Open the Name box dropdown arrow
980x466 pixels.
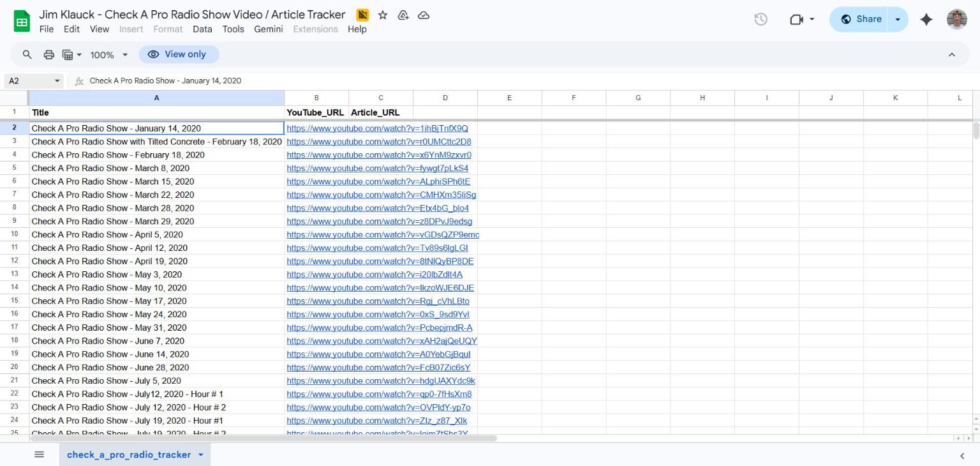(x=57, y=81)
